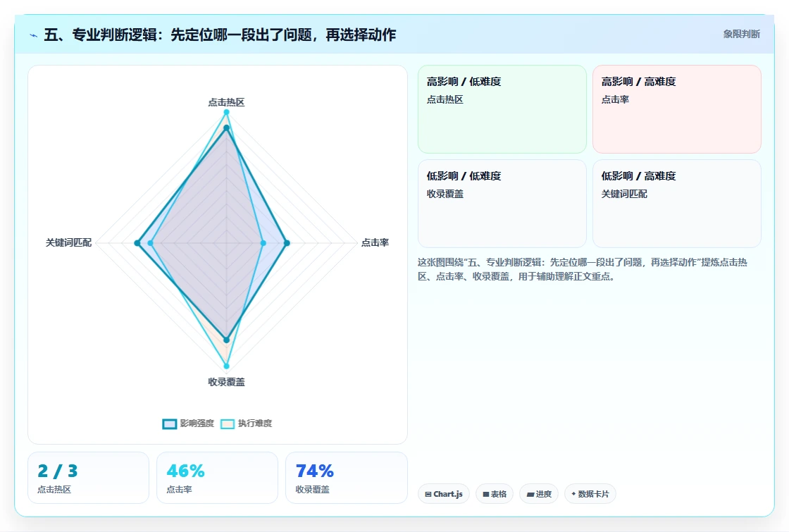Select the 低影响 / 高难度 quadrant card

point(677,204)
